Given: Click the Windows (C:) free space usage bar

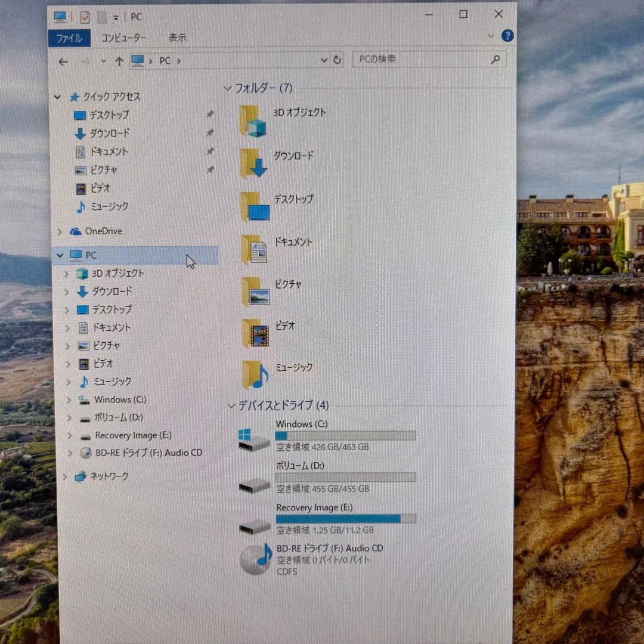Looking at the screenshot, I should pyautogui.click(x=345, y=435).
